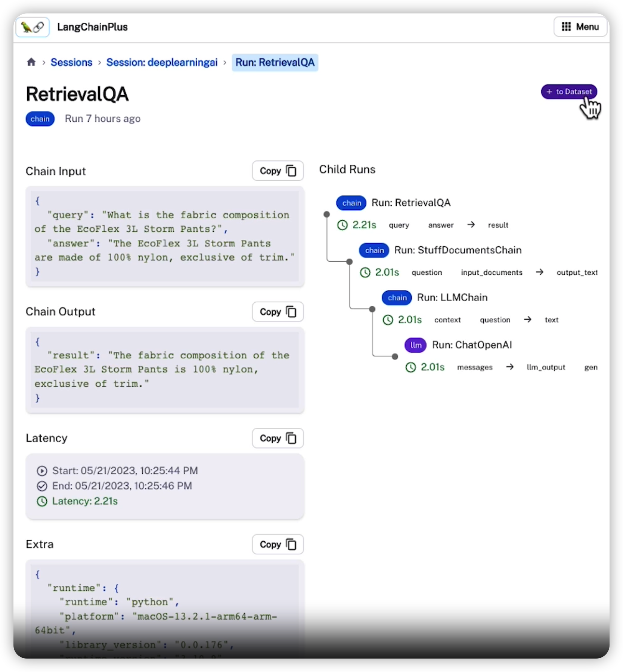Open the Menu button
The image size is (623, 672).
580,27
